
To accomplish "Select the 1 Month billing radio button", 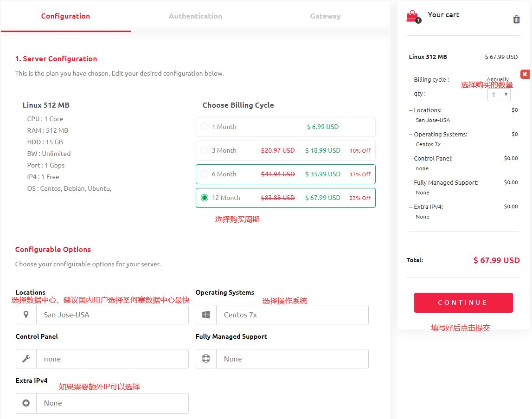I will (205, 127).
